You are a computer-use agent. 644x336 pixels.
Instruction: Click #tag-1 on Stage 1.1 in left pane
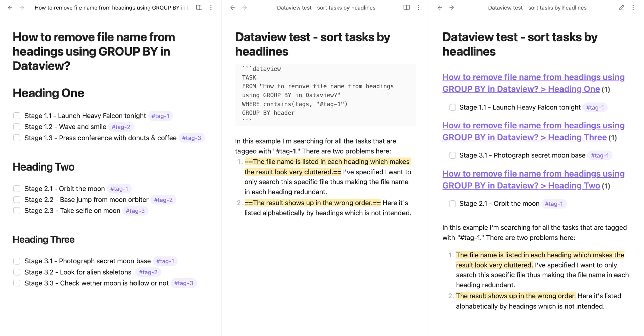click(160, 116)
